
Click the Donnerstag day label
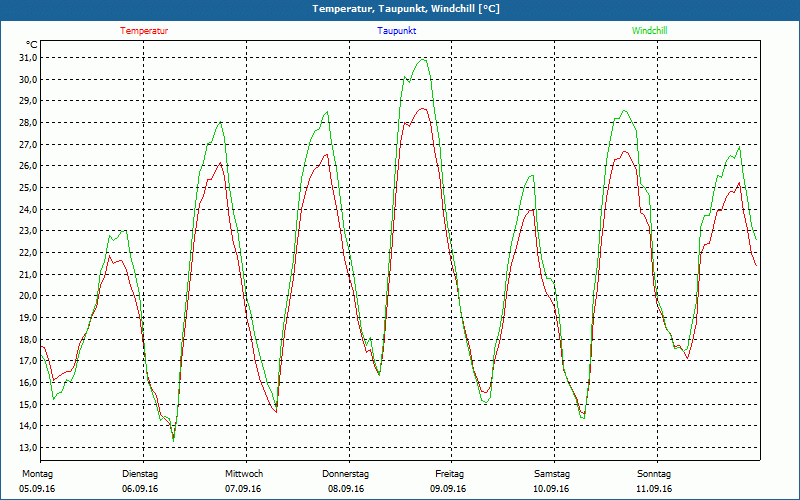tap(345, 474)
